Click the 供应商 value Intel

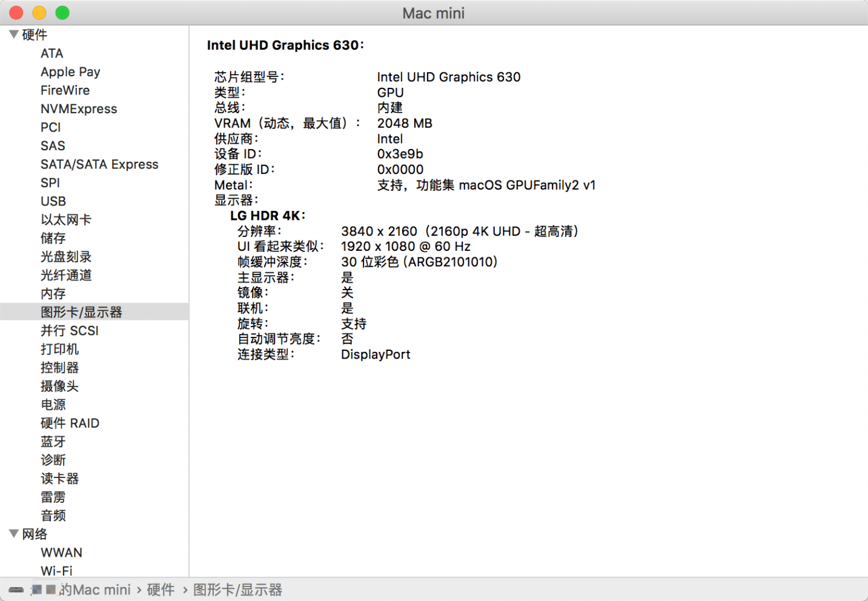389,139
